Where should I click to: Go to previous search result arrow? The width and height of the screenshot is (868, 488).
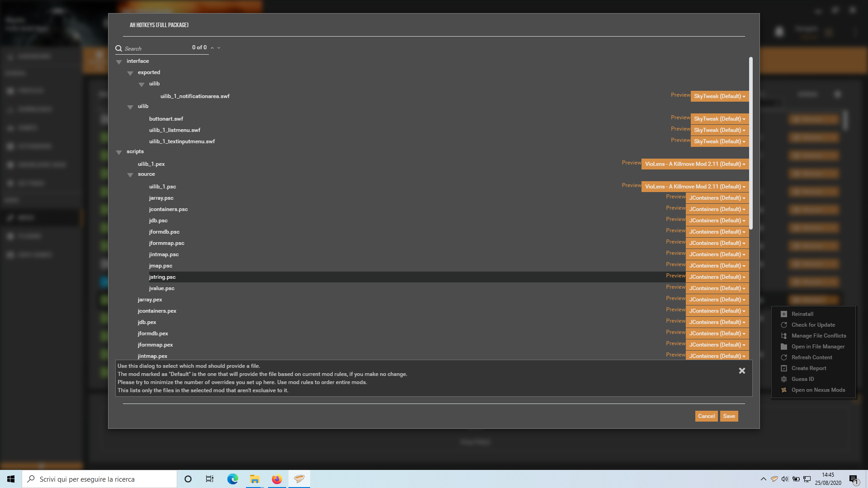(x=212, y=48)
